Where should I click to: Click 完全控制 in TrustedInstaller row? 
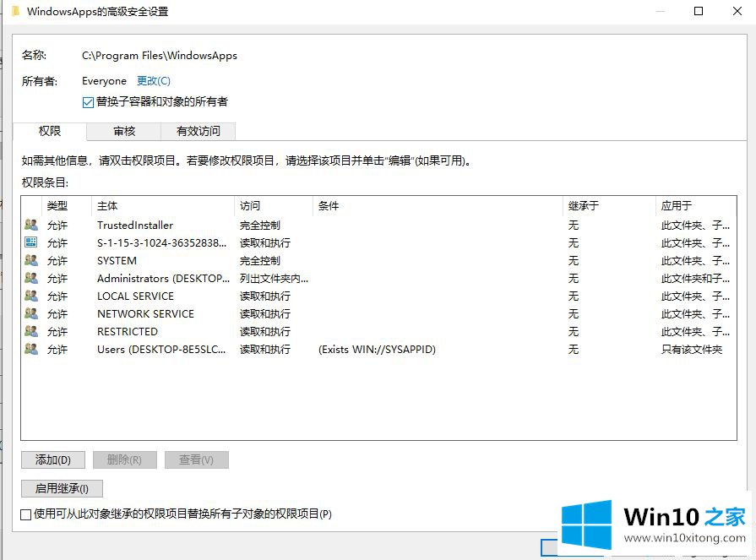[x=260, y=225]
